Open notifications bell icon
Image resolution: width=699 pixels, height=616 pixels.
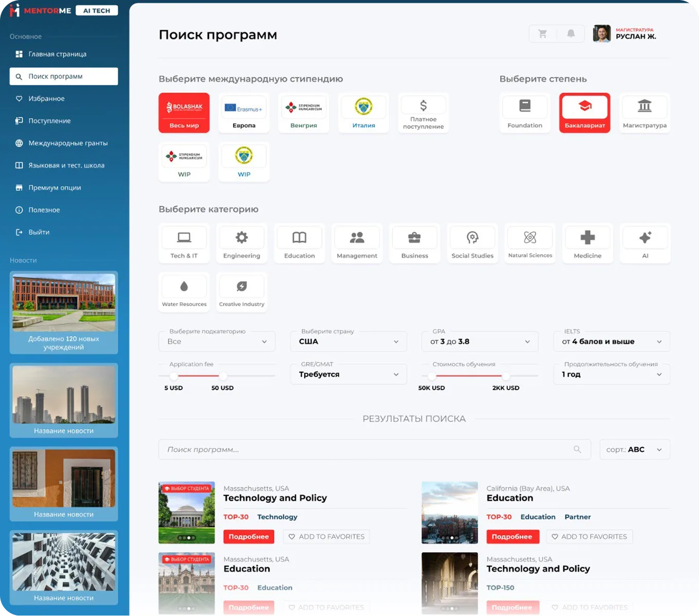(x=571, y=34)
